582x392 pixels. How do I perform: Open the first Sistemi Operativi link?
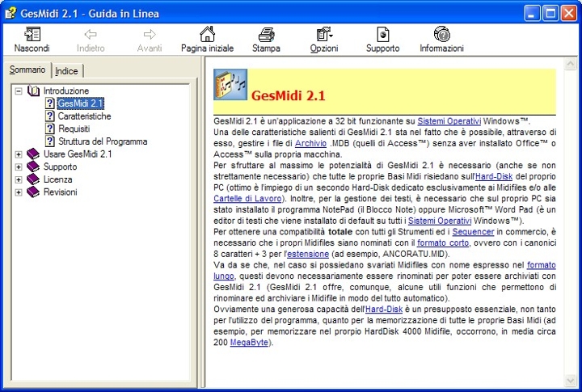(x=449, y=121)
